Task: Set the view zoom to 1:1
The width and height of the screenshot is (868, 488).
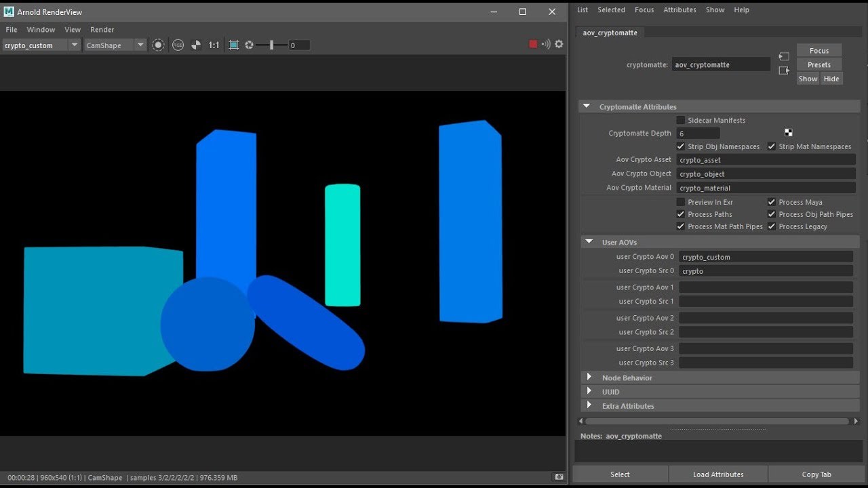Action: coord(214,45)
